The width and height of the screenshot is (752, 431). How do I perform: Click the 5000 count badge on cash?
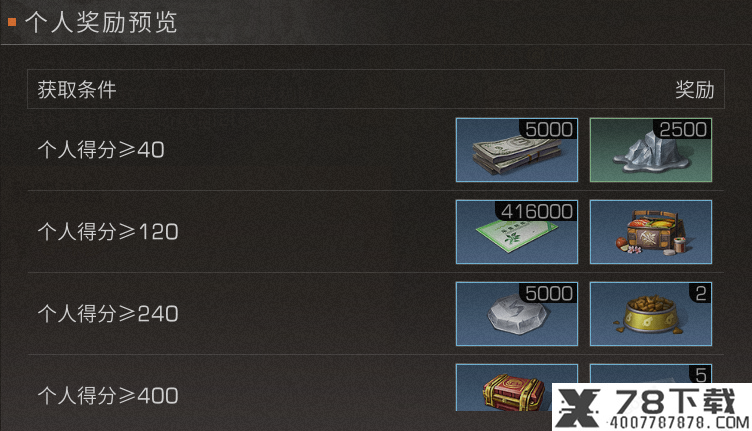549,129
